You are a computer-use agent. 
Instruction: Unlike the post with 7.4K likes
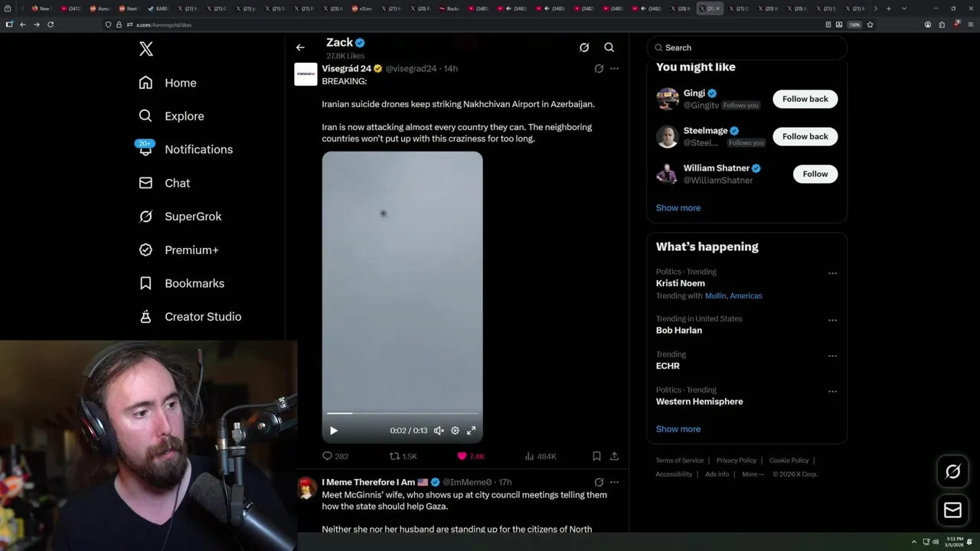(471, 456)
